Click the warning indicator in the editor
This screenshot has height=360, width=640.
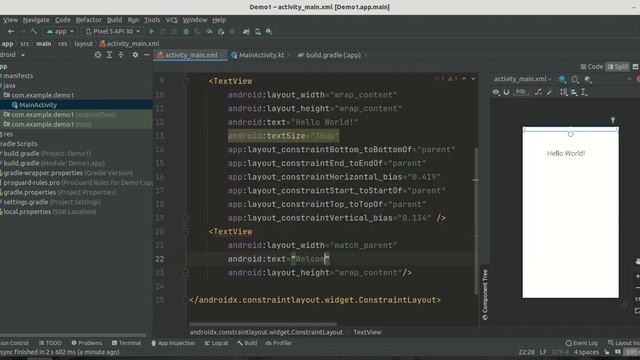[x=453, y=78]
